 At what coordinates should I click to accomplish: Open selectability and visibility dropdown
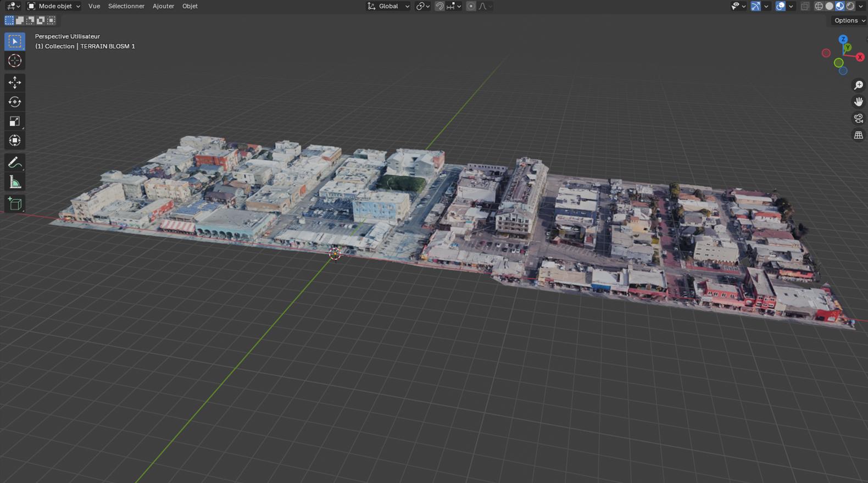[x=738, y=6]
